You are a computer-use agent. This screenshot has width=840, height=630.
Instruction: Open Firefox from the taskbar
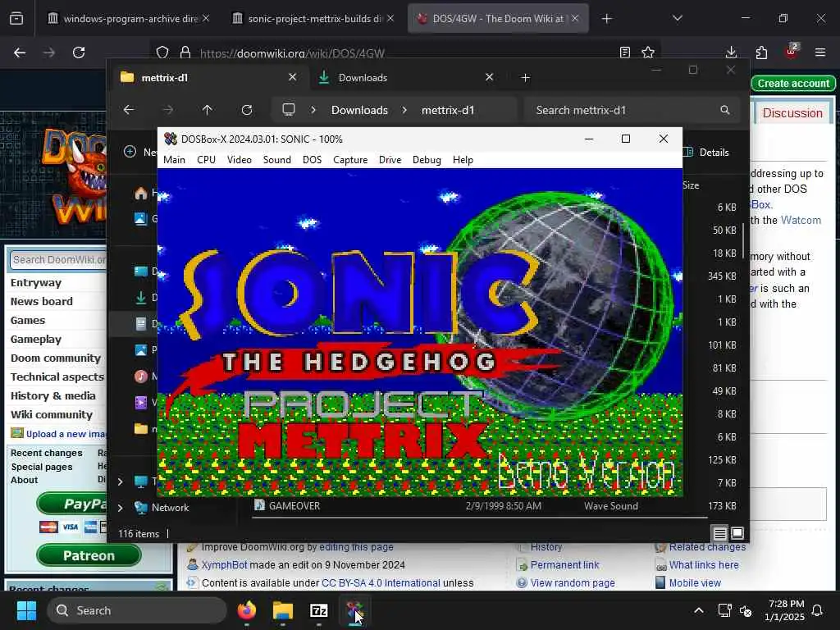[x=246, y=610]
